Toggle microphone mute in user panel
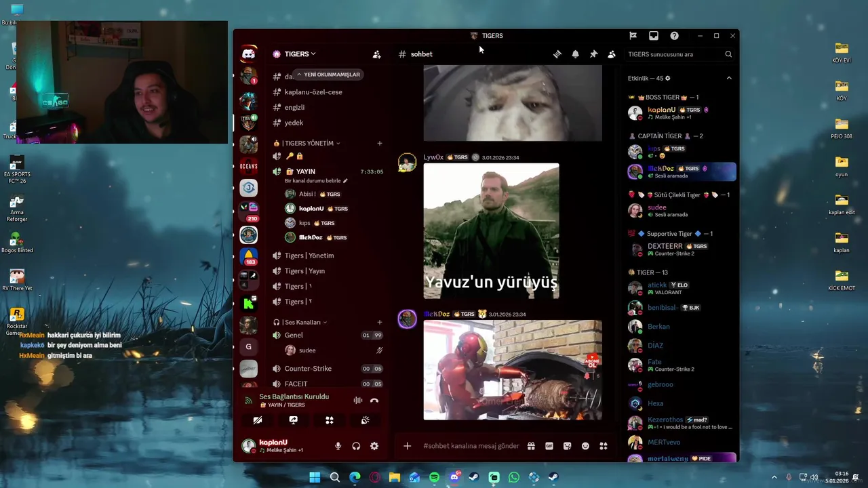Viewport: 868px width, 488px height. (338, 446)
